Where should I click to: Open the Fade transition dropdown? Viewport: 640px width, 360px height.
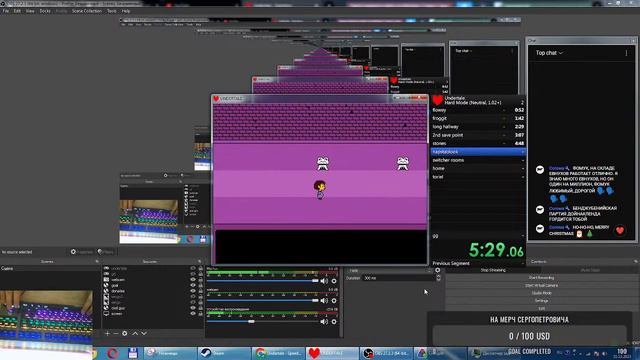(389, 270)
